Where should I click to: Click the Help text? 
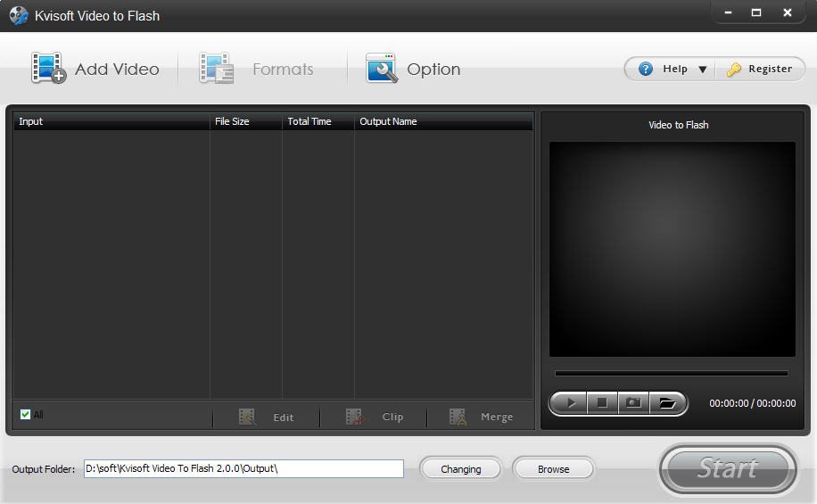coord(675,69)
